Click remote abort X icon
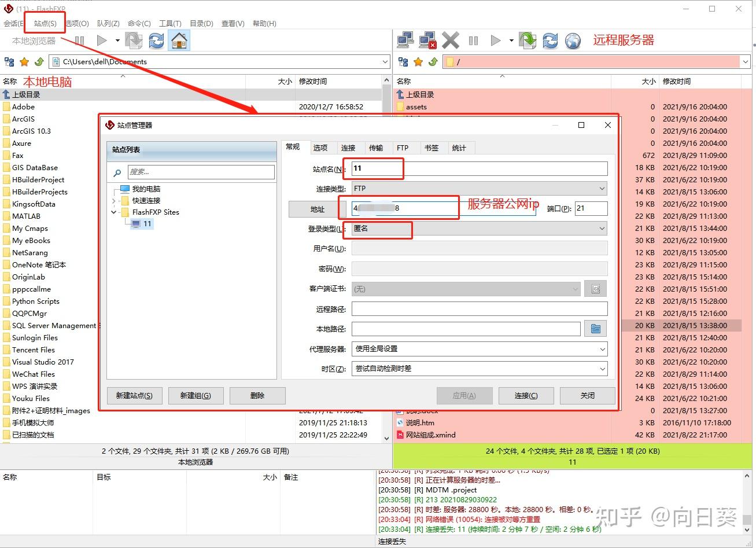756x548 pixels. click(x=451, y=40)
